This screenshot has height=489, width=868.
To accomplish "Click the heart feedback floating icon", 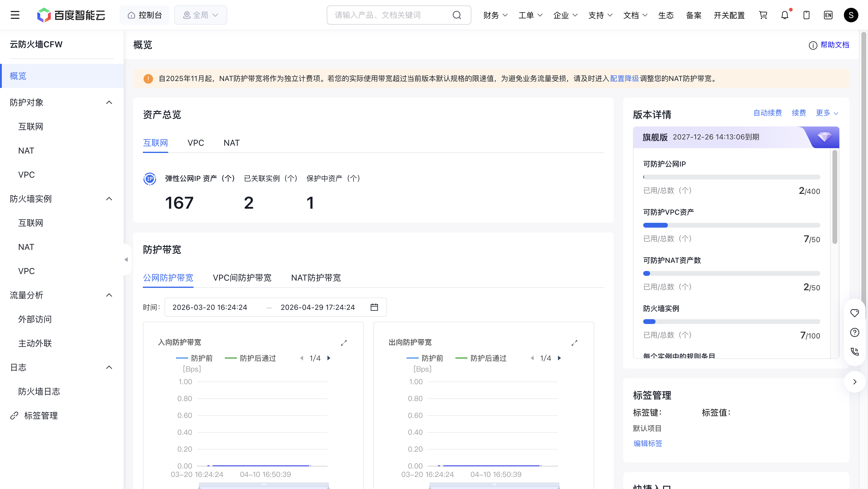I will coord(854,313).
